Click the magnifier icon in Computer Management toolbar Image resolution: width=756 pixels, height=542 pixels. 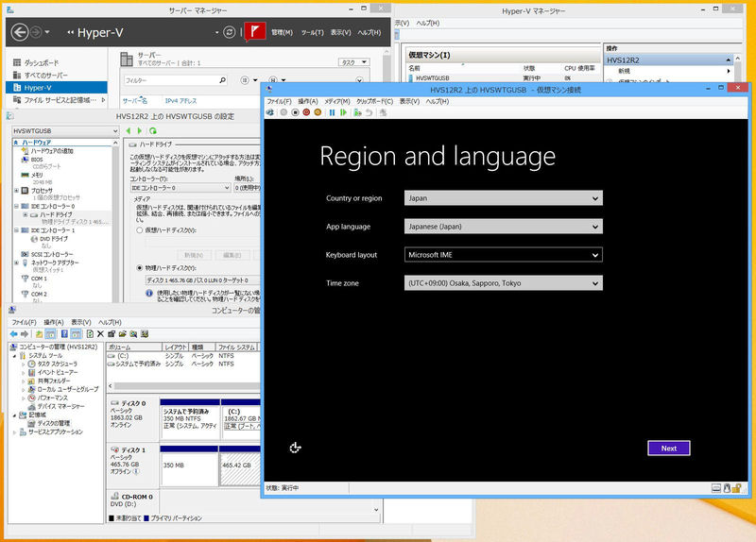(x=133, y=334)
